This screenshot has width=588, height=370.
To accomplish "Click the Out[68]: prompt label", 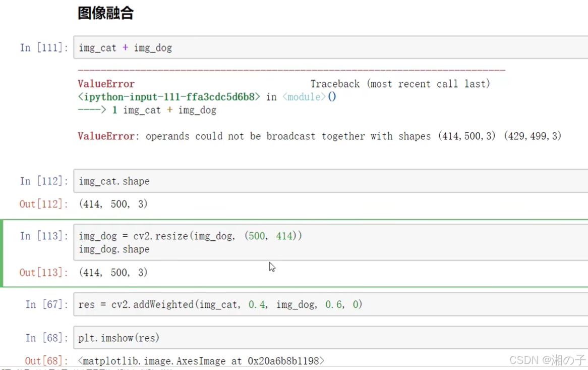I will 46,360.
